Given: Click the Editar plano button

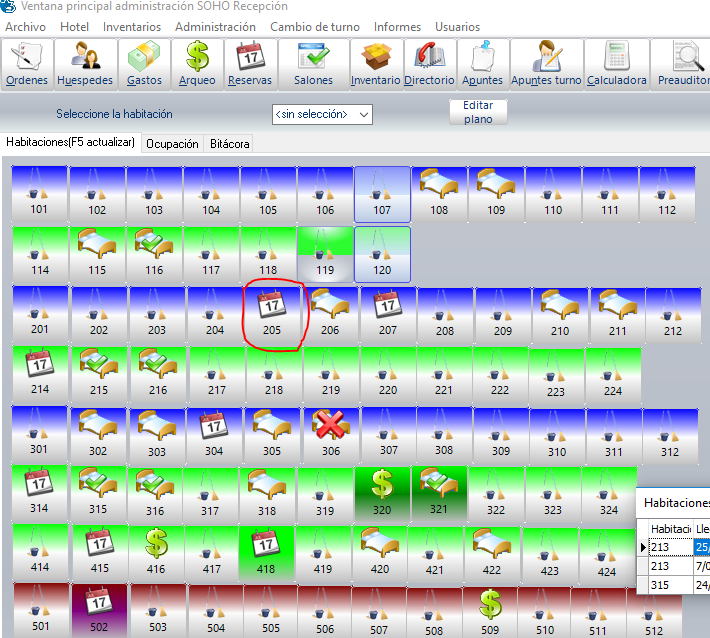Looking at the screenshot, I should pyautogui.click(x=478, y=112).
